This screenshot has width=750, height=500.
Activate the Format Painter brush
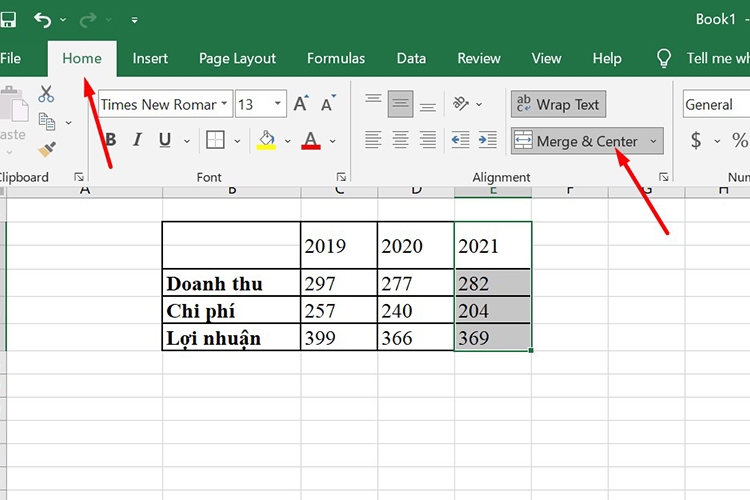pos(46,150)
